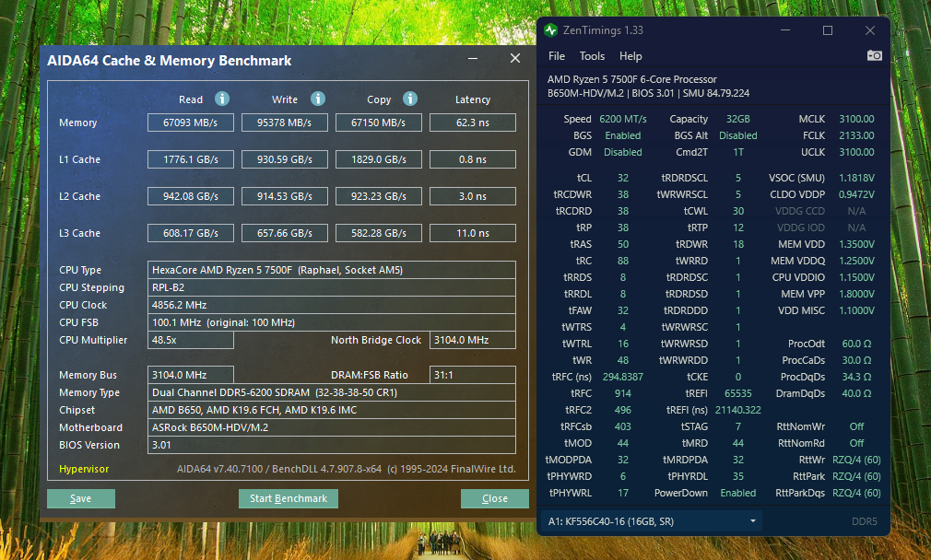
Task: Select L2 Cache Copy 923.23 GB/s
Action: [x=378, y=196]
